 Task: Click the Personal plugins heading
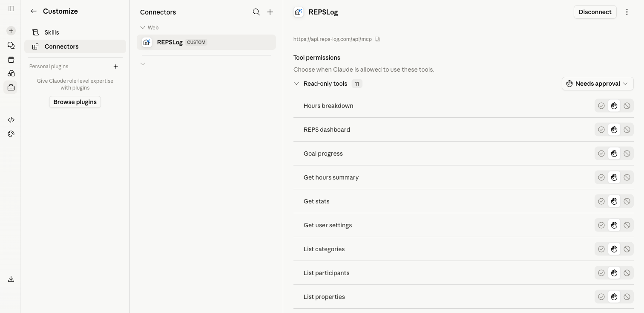pyautogui.click(x=49, y=67)
